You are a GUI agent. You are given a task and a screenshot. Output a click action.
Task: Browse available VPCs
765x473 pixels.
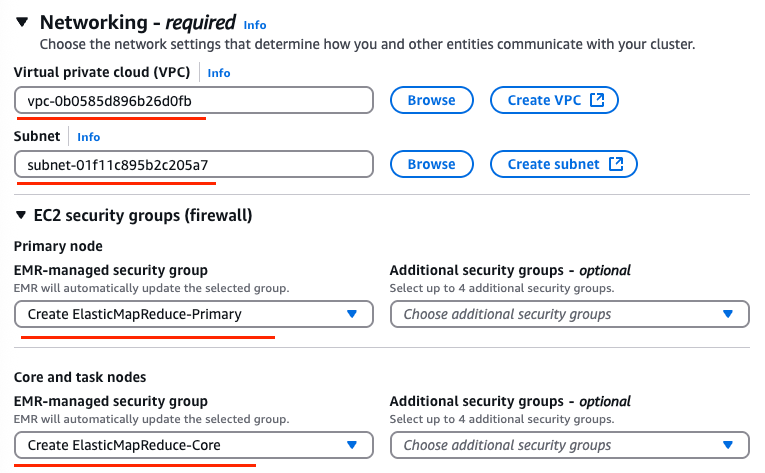coord(432,100)
